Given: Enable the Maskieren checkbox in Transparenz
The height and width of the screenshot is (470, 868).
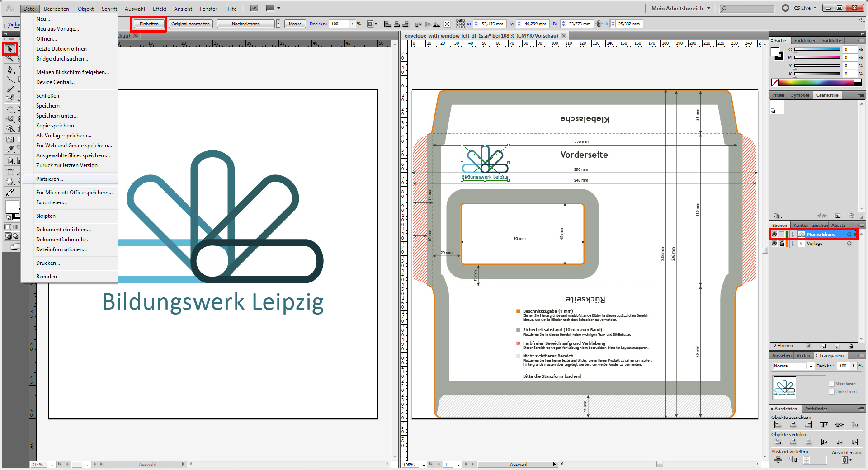Looking at the screenshot, I should (832, 384).
